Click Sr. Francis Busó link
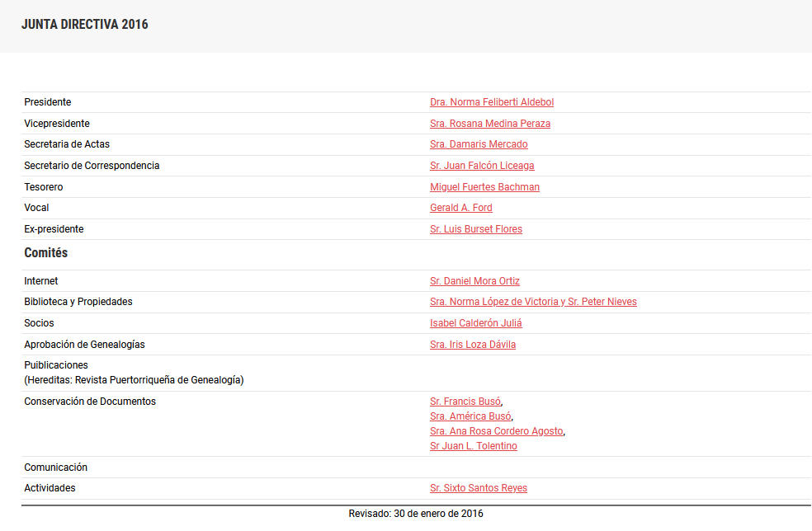 (x=465, y=402)
